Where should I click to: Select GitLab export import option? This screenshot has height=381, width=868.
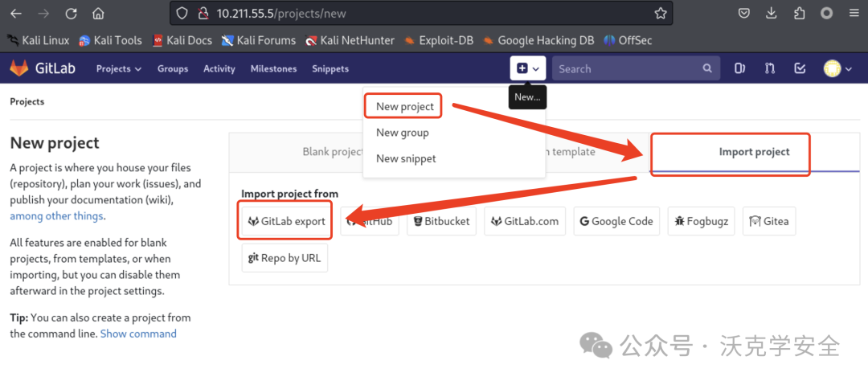(x=285, y=222)
